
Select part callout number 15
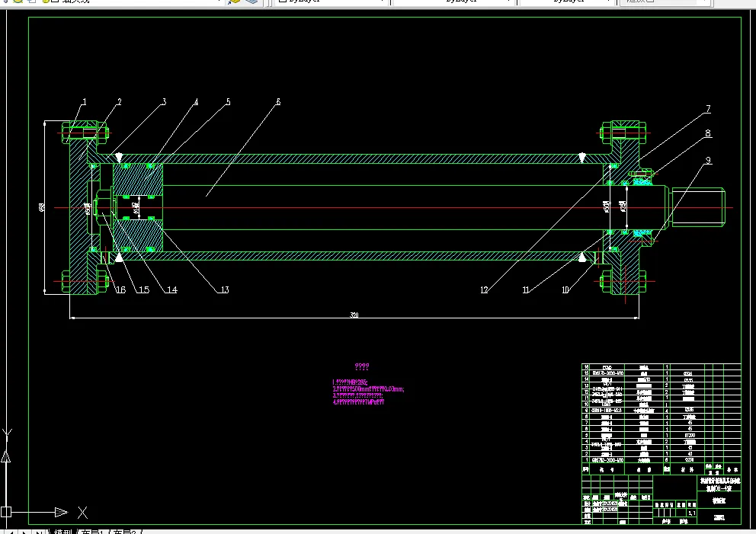point(144,289)
